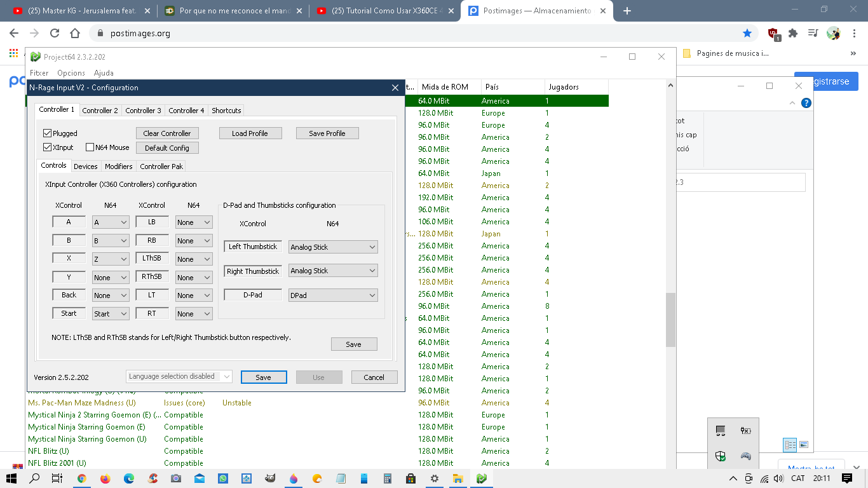868x488 pixels.
Task: Open Task View on the taskbar
Action: [x=57, y=478]
